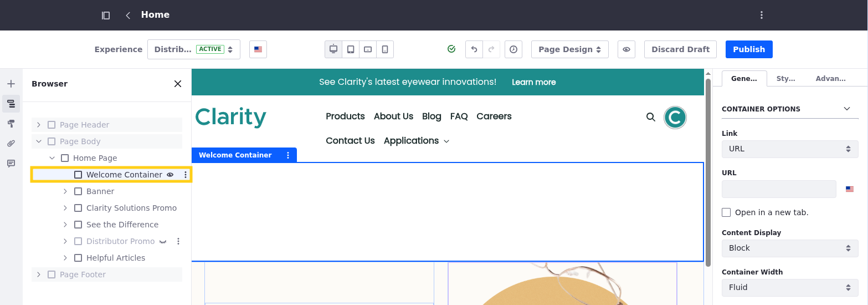Screen dimensions: 868x305
Task: Hide the Welcome Container using eye icon
Action: coord(171,175)
